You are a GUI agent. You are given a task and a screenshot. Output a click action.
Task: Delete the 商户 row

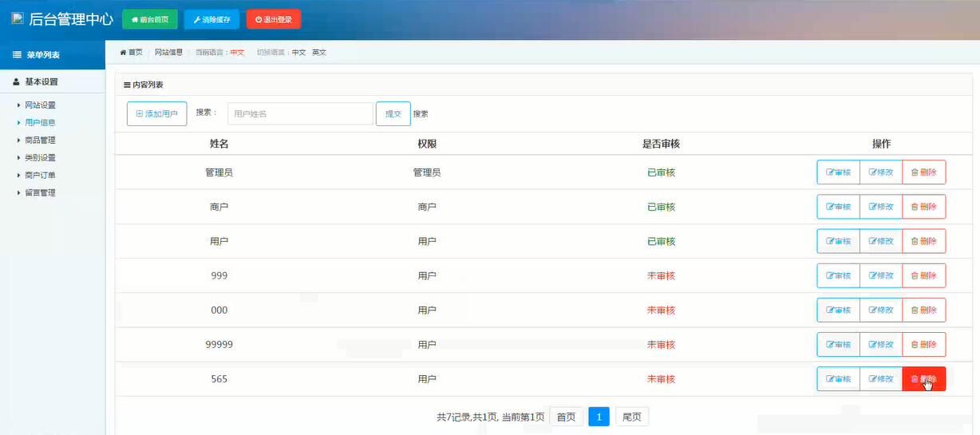(x=924, y=207)
